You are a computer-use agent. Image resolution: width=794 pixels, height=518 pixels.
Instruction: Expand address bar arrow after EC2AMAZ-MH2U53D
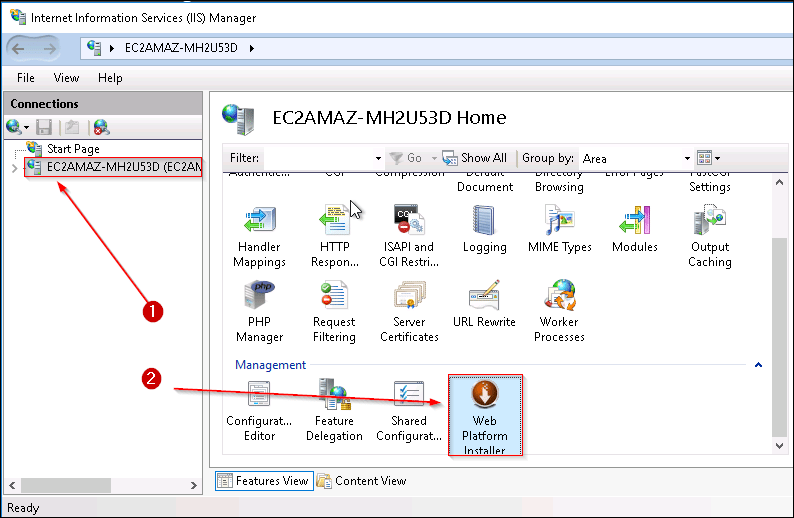click(x=252, y=49)
